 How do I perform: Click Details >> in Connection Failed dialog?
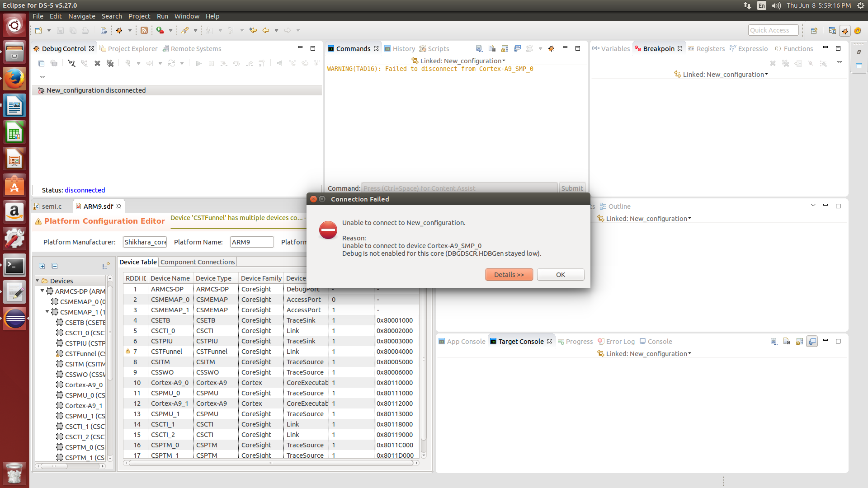pyautogui.click(x=509, y=275)
